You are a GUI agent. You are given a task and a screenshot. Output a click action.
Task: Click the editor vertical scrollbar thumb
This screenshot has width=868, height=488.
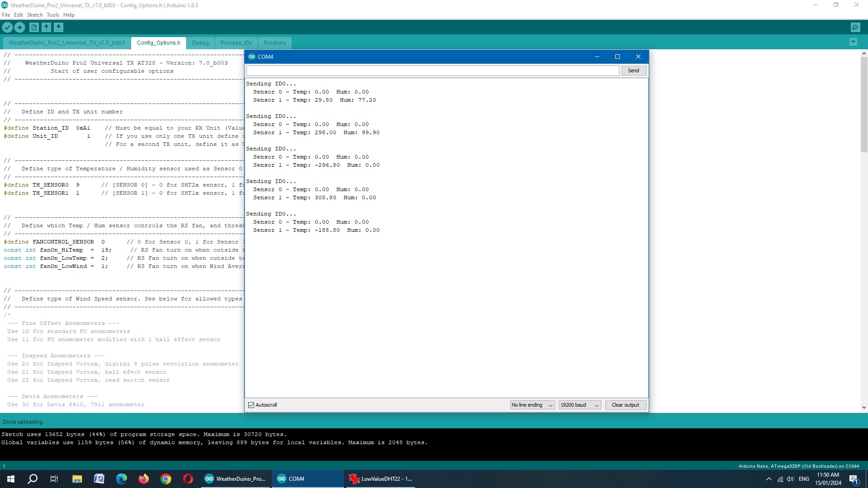pyautogui.click(x=864, y=104)
